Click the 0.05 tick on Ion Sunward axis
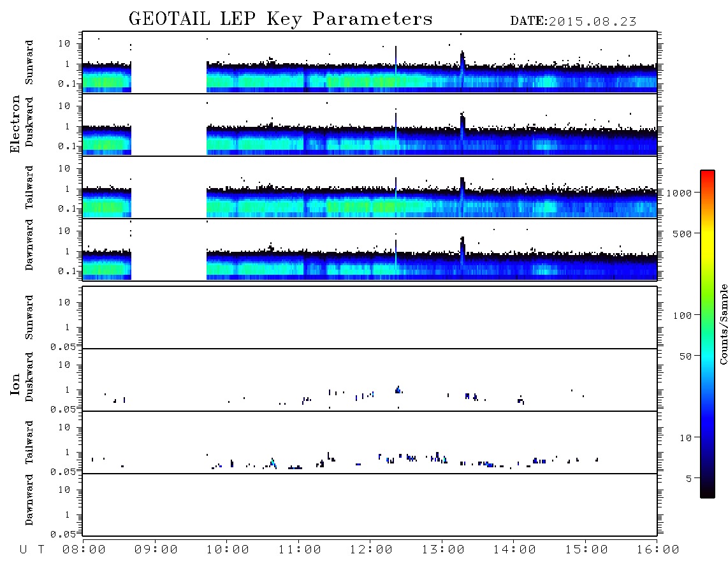Viewport: 728px width, 561px height. [63, 347]
